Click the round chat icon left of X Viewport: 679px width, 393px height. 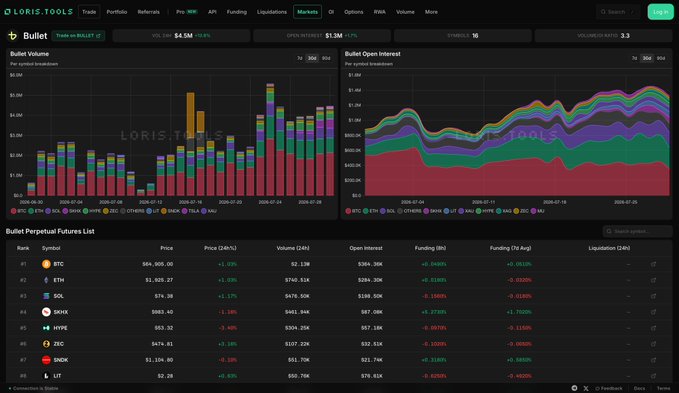tap(574, 388)
